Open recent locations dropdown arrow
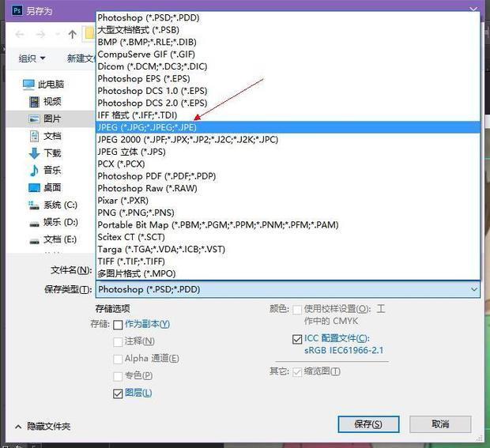 point(57,34)
